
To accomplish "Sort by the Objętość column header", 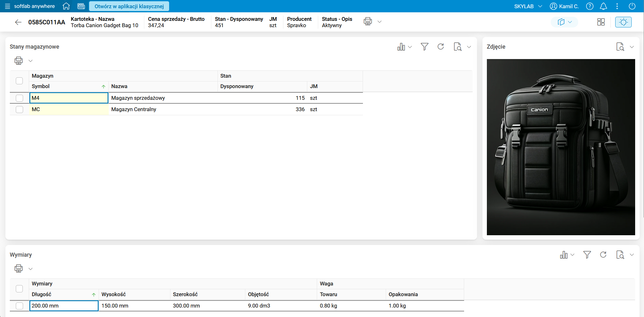I will (281, 295).
